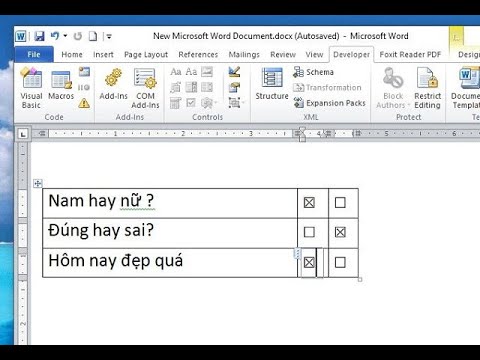Expand the Undo history dropdown arrow
The height and width of the screenshot is (360, 480).
pyautogui.click(x=65, y=36)
